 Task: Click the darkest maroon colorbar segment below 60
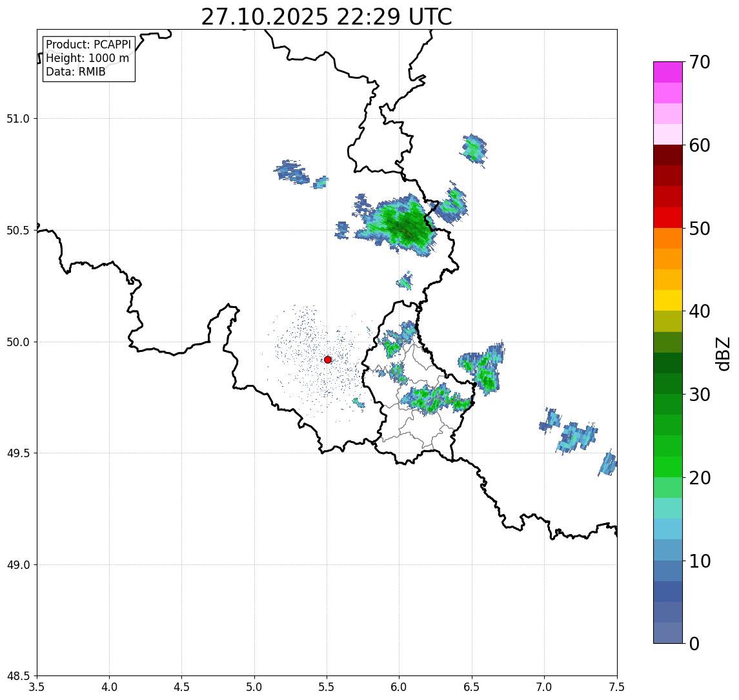[x=668, y=155]
